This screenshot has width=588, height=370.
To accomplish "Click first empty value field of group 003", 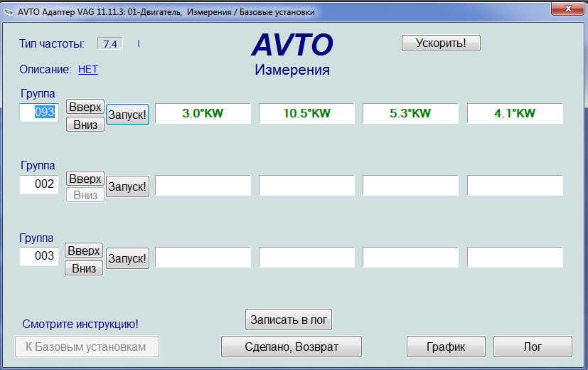I will pyautogui.click(x=203, y=257).
